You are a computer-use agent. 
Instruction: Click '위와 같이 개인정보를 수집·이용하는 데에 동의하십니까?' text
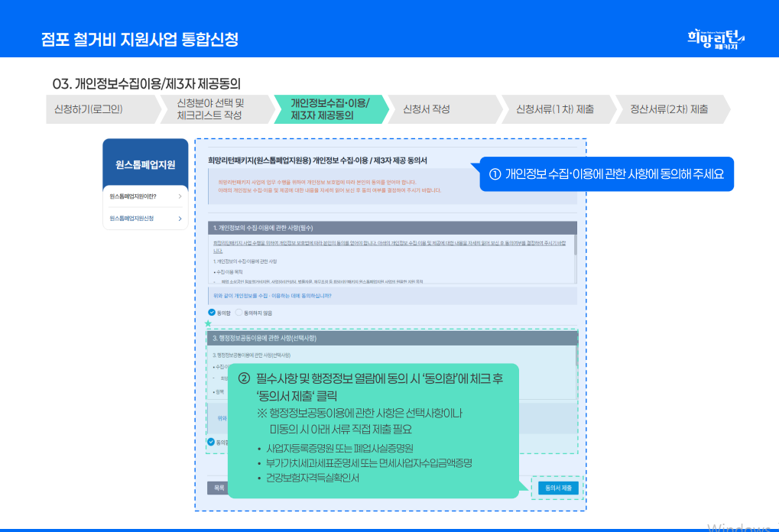272,296
